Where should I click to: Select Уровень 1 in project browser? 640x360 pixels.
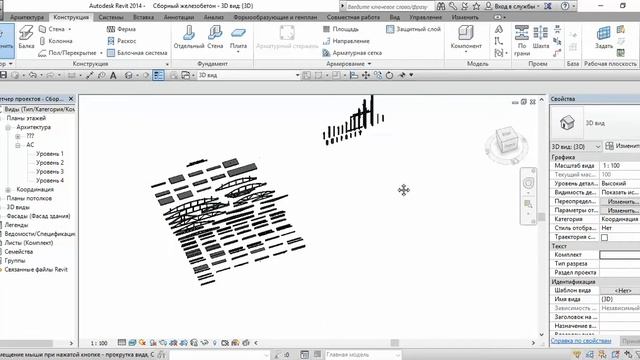[50, 154]
